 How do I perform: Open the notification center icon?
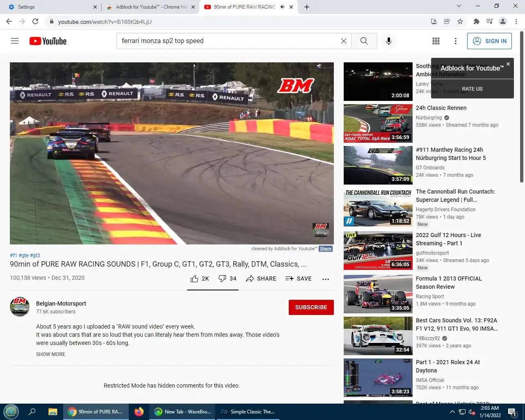[512, 412]
